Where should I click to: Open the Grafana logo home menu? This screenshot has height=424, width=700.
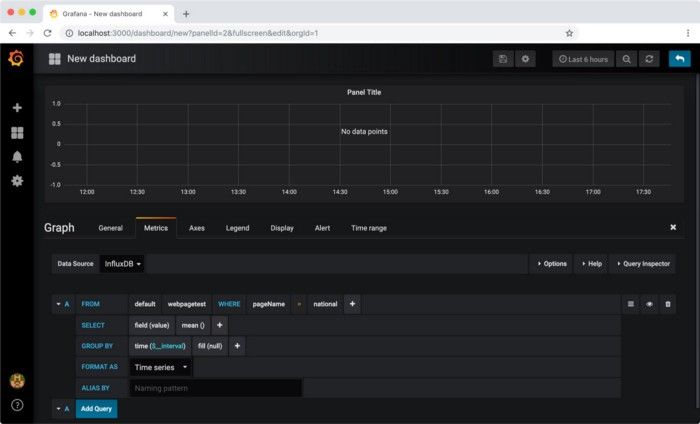point(16,58)
